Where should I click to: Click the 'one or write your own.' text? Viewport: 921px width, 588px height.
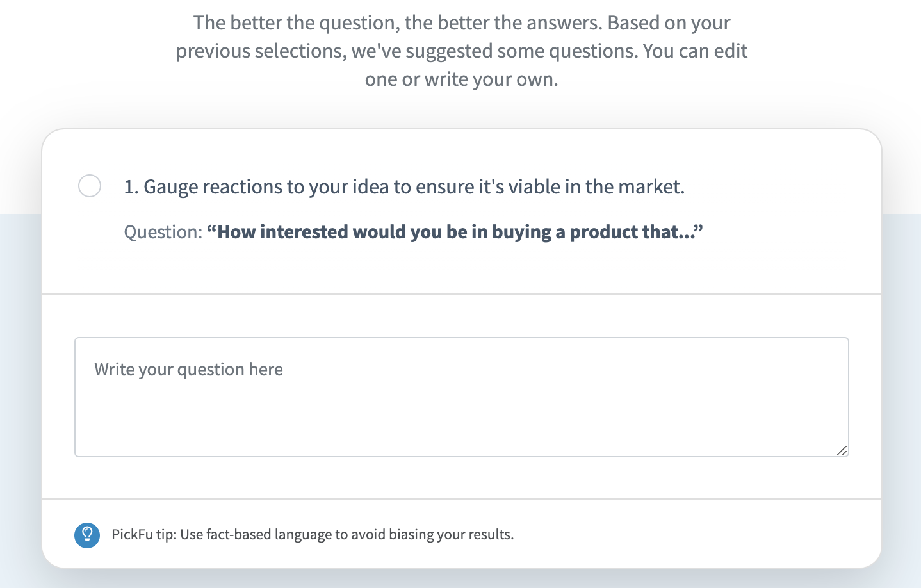(x=462, y=79)
